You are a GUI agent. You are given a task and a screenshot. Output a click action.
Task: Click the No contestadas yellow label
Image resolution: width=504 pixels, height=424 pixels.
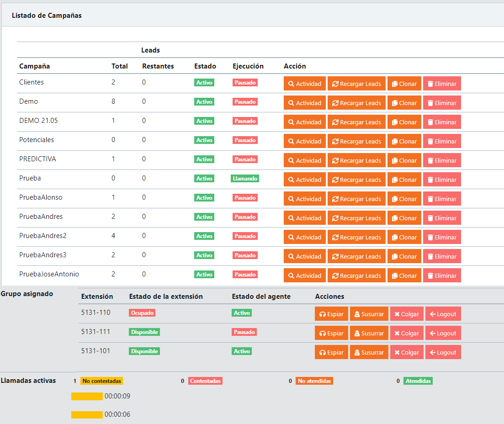(x=101, y=381)
